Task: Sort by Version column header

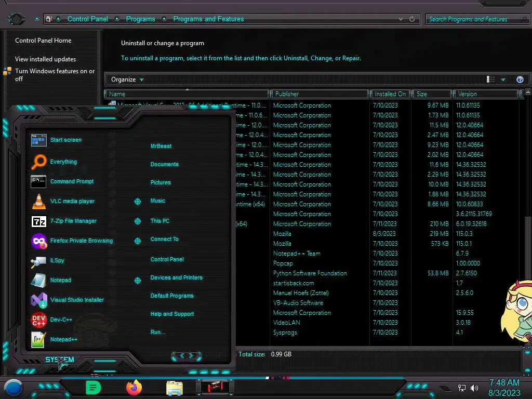Action: pyautogui.click(x=486, y=94)
